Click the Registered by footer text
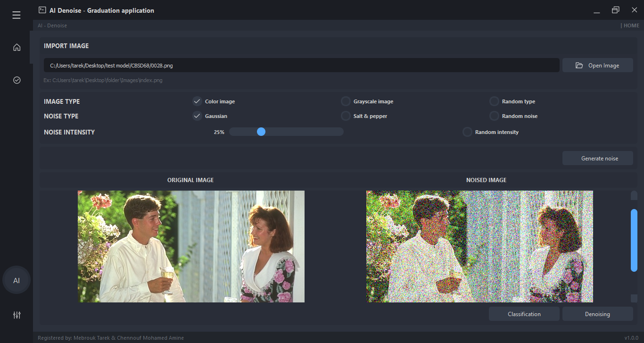The image size is (644, 343). click(x=111, y=338)
